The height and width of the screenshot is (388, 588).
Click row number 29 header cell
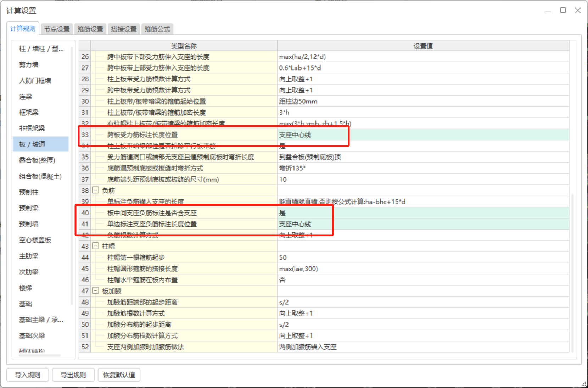[85, 90]
